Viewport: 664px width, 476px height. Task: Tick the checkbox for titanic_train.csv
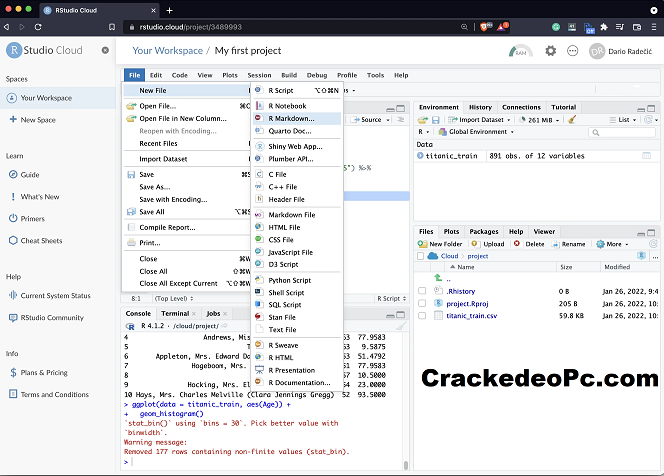coord(422,315)
